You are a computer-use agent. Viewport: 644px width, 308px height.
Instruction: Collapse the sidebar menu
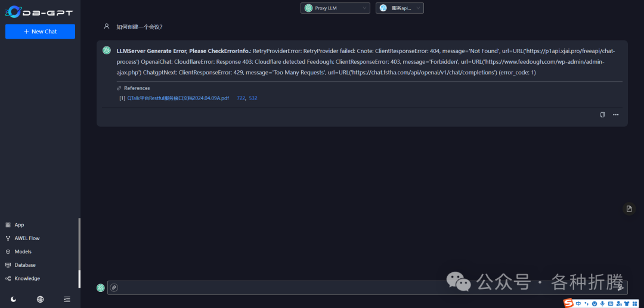67,300
